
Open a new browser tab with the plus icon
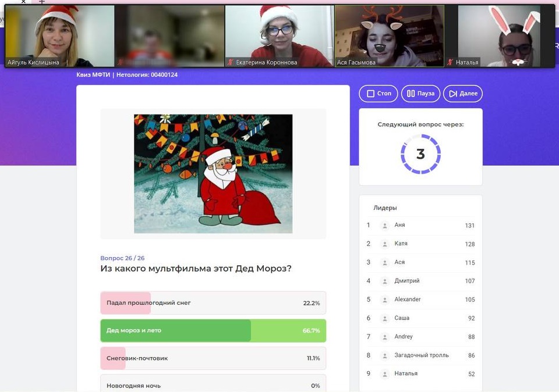41,3
